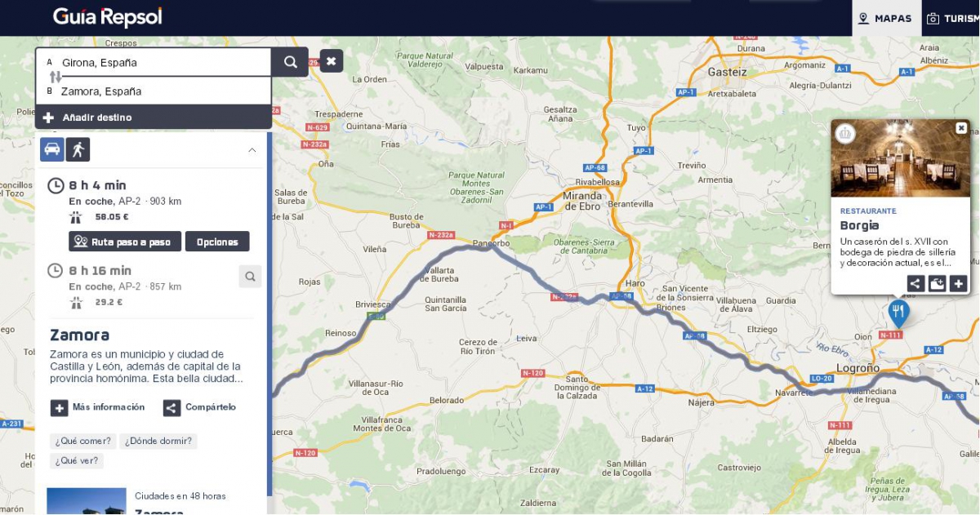
Task: Share the Borgia restaurant card
Action: [916, 284]
